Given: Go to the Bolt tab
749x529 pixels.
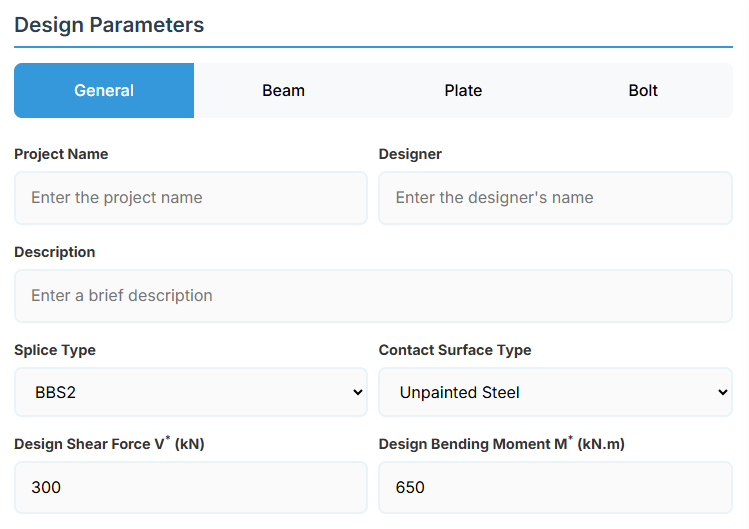Looking at the screenshot, I should click(x=643, y=90).
